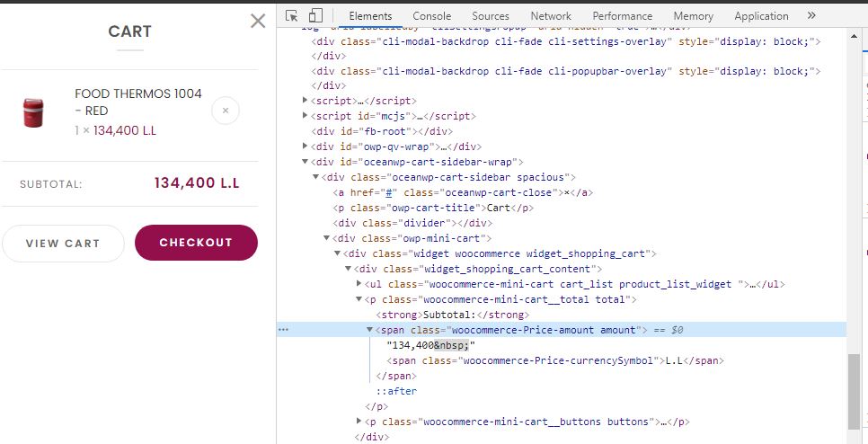Expand the first collapsed script node
Image resolution: width=868 pixels, height=444 pixels.
coord(305,100)
